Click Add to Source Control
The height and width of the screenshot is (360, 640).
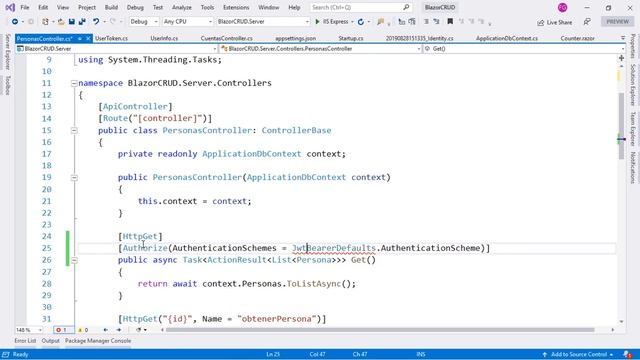[x=578, y=354]
